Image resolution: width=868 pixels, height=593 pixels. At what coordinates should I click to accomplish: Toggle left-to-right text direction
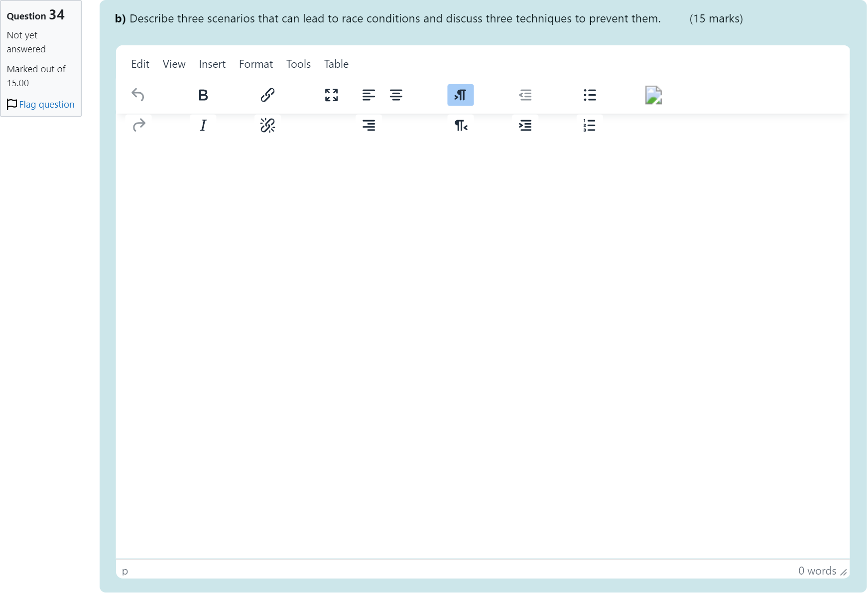[460, 95]
